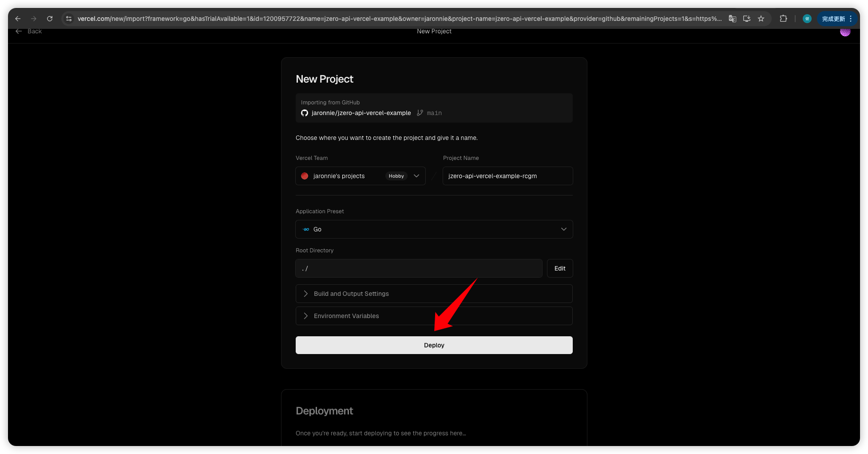The height and width of the screenshot is (454, 868).
Task: Expand the Environment Variables section
Action: click(x=434, y=316)
